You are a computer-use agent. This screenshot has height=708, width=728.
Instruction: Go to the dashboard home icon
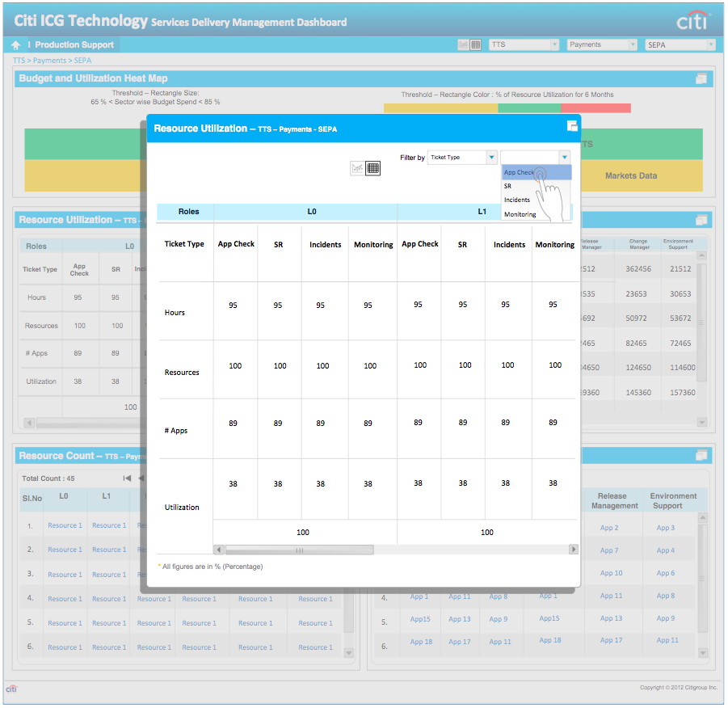pyautogui.click(x=16, y=45)
